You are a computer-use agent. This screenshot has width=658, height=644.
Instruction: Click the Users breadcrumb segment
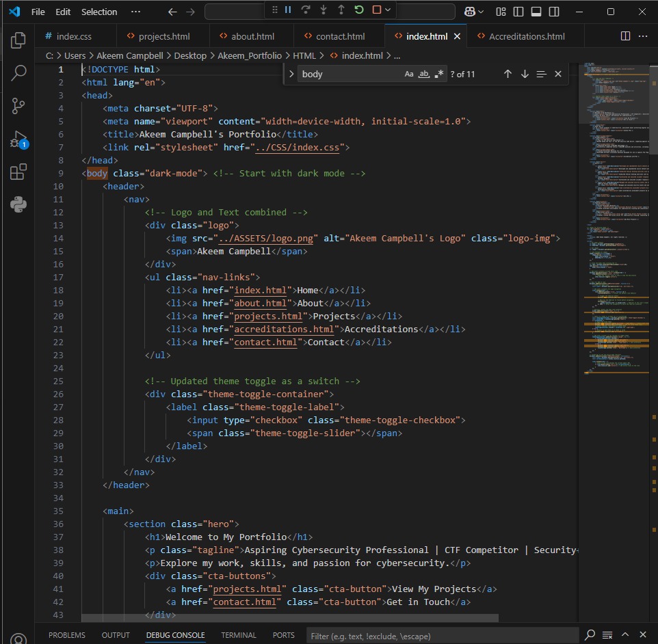coord(75,56)
